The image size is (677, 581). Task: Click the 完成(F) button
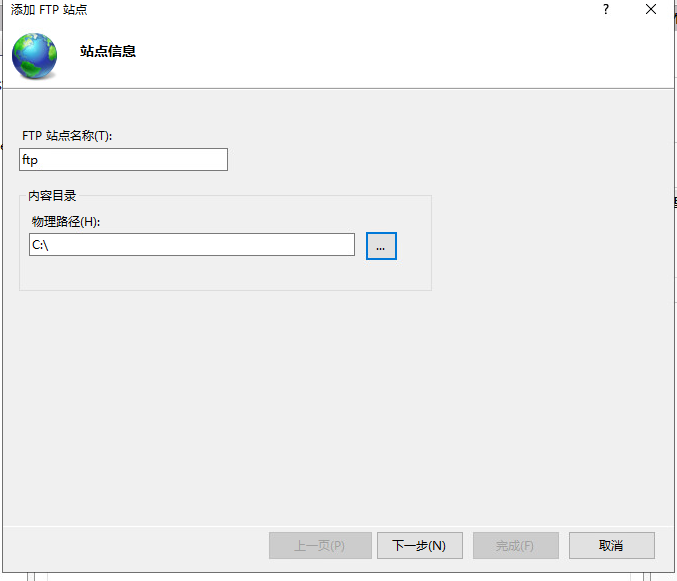pyautogui.click(x=516, y=546)
